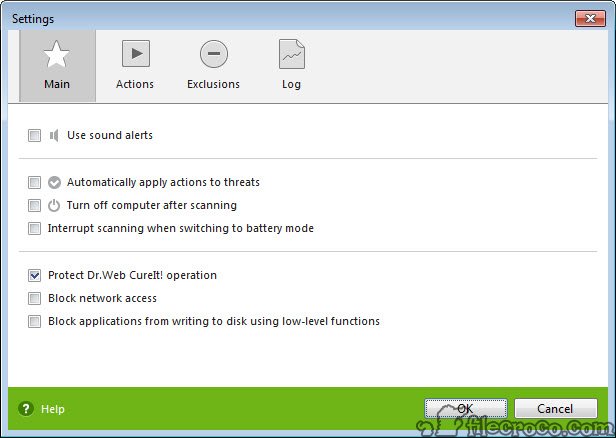
Task: Enable the Block network access checkbox
Action: [35, 299]
